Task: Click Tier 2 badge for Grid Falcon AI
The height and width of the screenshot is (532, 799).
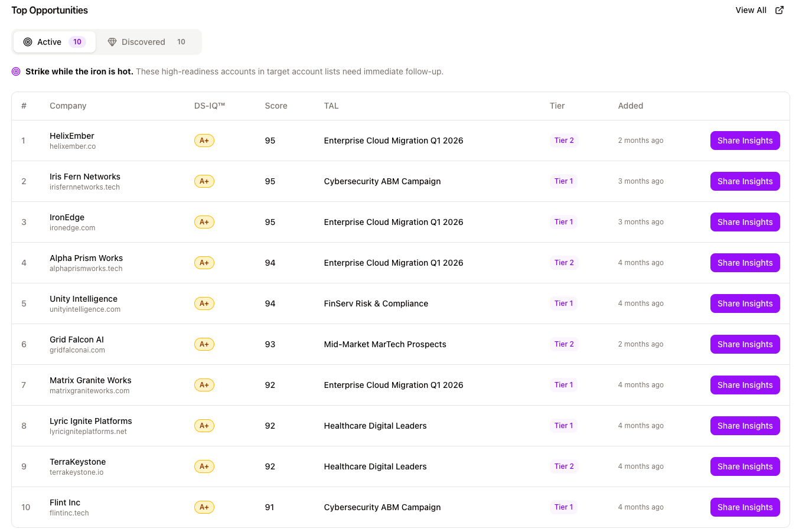Action: (564, 344)
